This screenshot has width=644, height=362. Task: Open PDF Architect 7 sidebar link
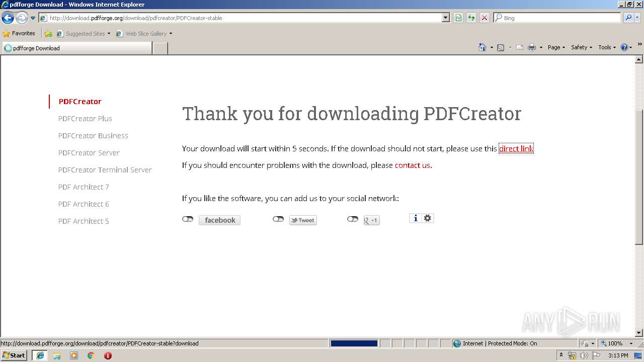pos(84,187)
